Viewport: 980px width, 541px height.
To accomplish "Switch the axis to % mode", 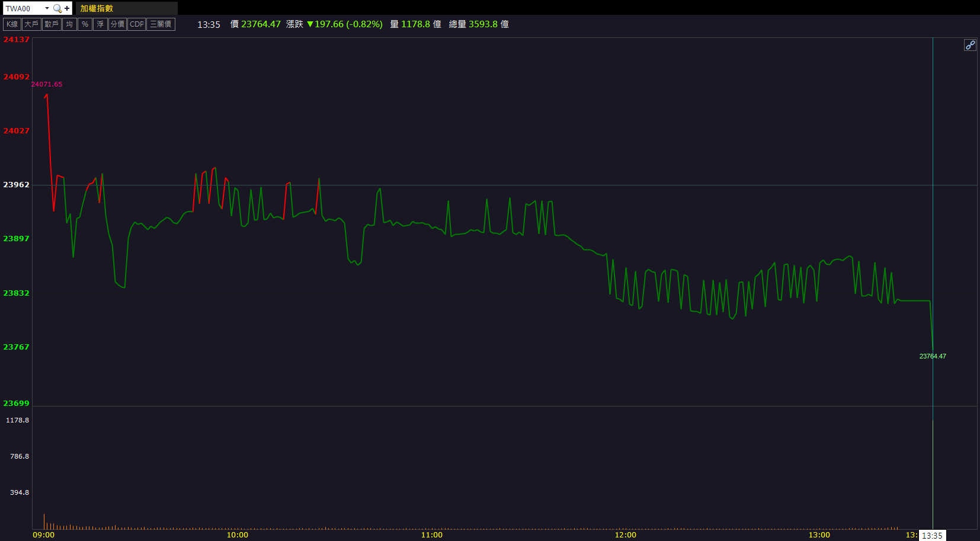I will (85, 24).
